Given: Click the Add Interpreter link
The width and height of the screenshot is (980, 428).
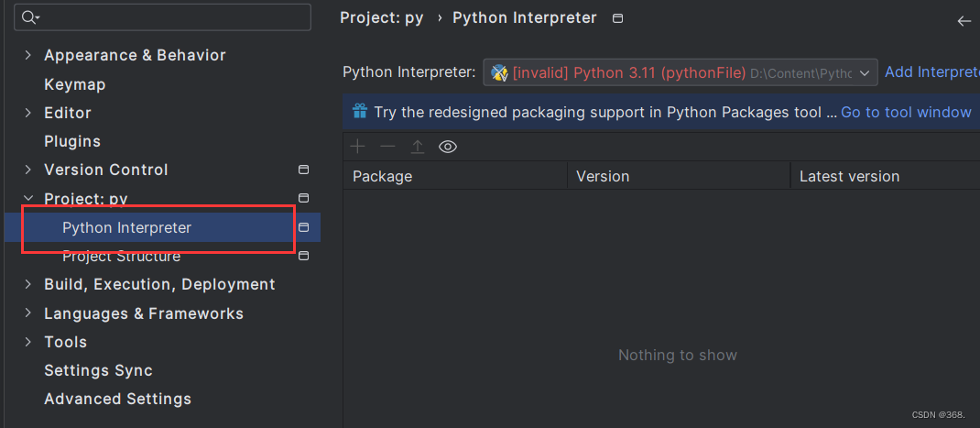Looking at the screenshot, I should coord(931,72).
